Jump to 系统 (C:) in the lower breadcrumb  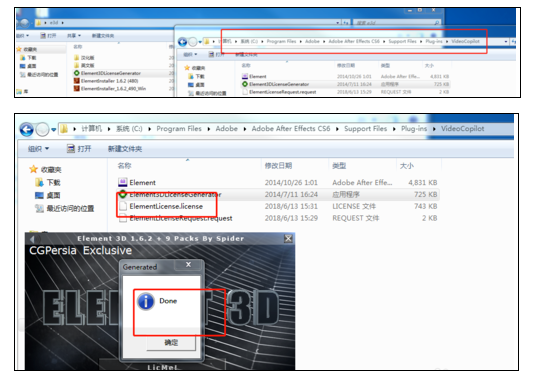[x=129, y=129]
